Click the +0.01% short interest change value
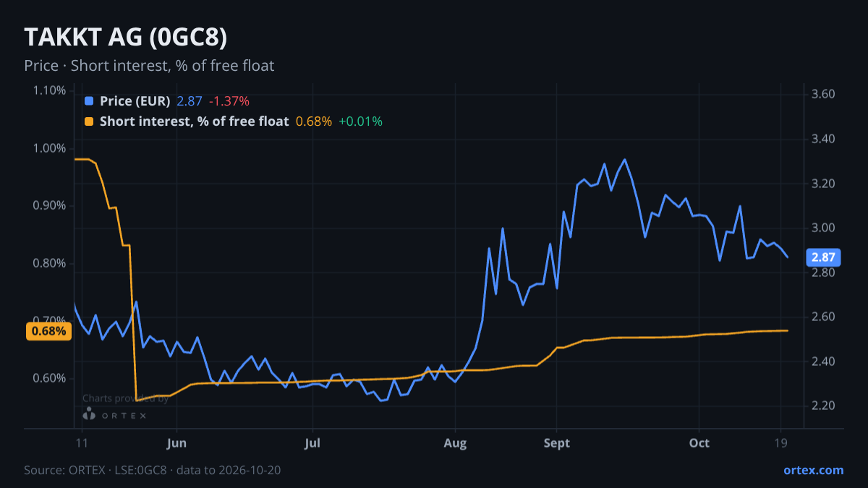The height and width of the screenshot is (488, 868). point(360,121)
